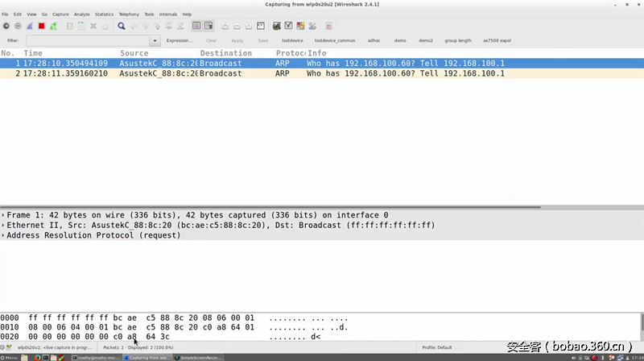Viewport: 644px width, 361px height.
Task: Toggle packet list colorize icon
Action: click(x=196, y=26)
